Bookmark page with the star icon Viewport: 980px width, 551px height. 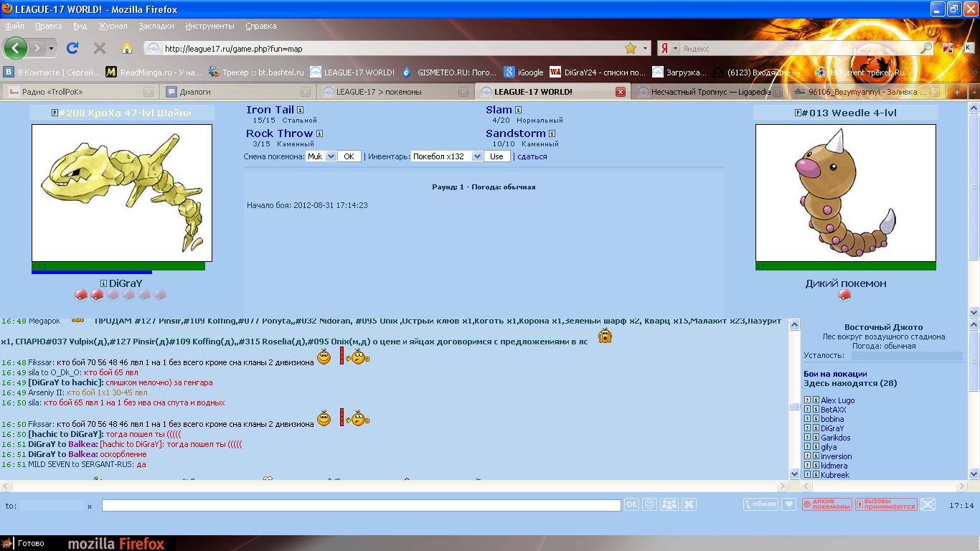coord(631,48)
